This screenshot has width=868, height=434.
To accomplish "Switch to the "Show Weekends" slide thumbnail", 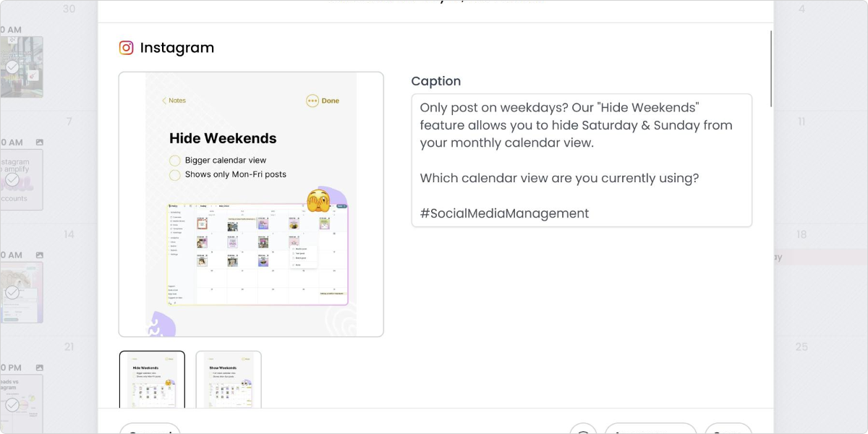I will click(229, 381).
